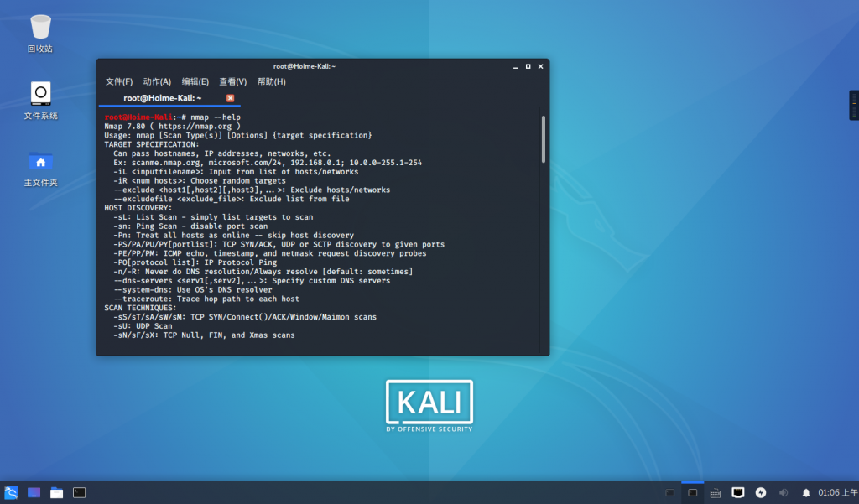Click the '-sL: List Scan' line
Screen dimensions: 859x504
[x=213, y=217]
